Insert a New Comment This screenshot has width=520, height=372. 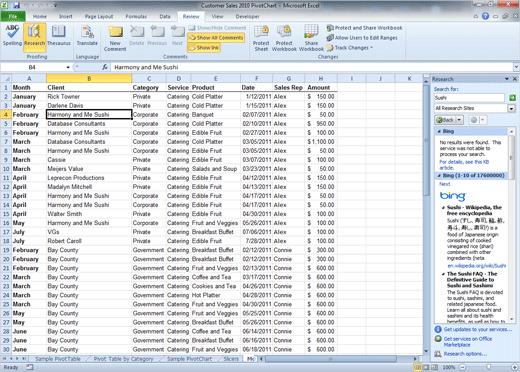click(115, 38)
